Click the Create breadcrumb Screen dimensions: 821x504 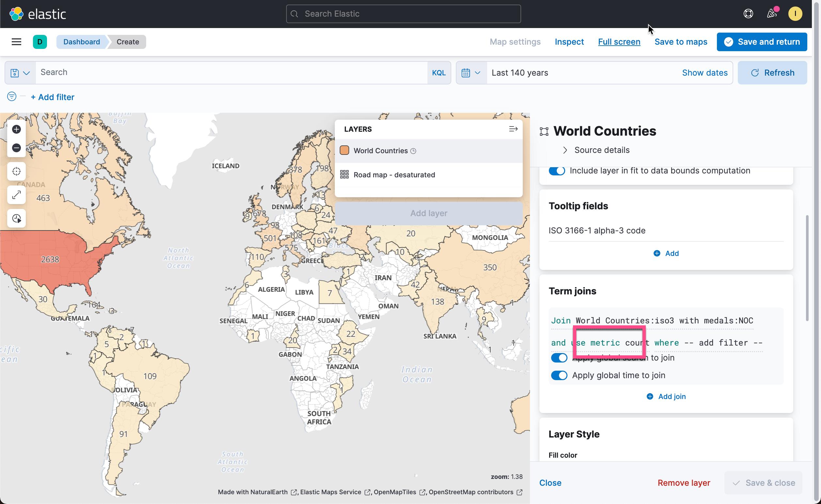coord(128,42)
